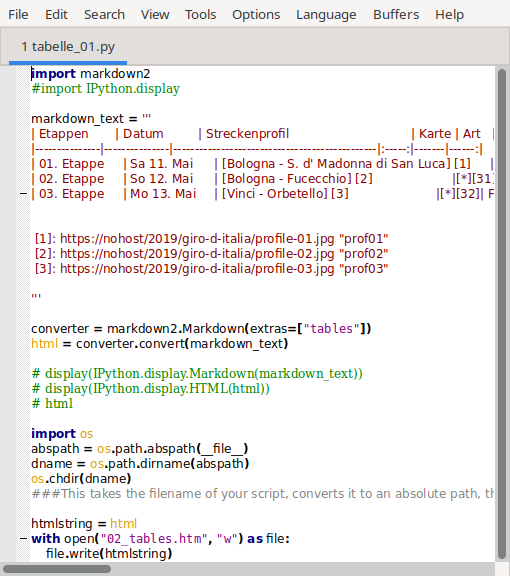This screenshot has width=510, height=576.
Task: Open the Options menu
Action: (x=256, y=15)
